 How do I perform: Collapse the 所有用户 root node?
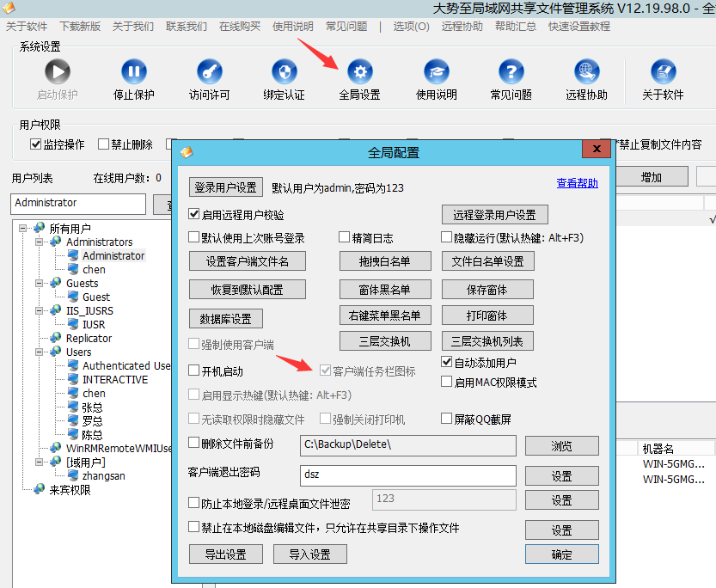click(22, 229)
